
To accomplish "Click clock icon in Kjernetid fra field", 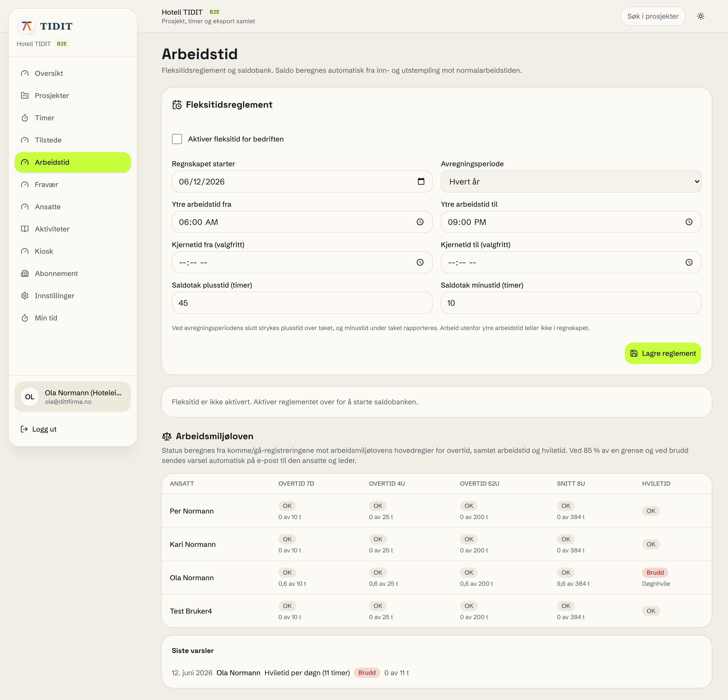I will point(420,262).
